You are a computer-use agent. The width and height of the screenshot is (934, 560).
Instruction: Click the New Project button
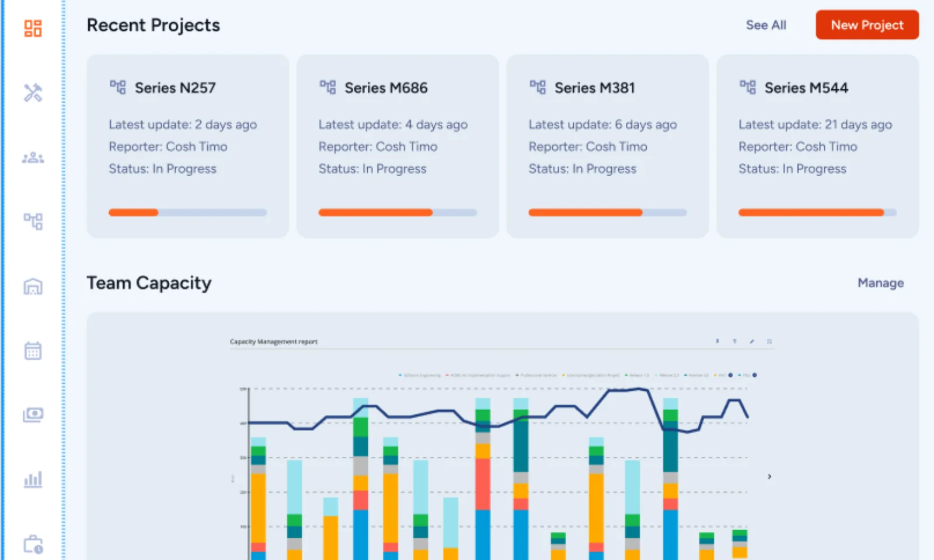pos(867,25)
